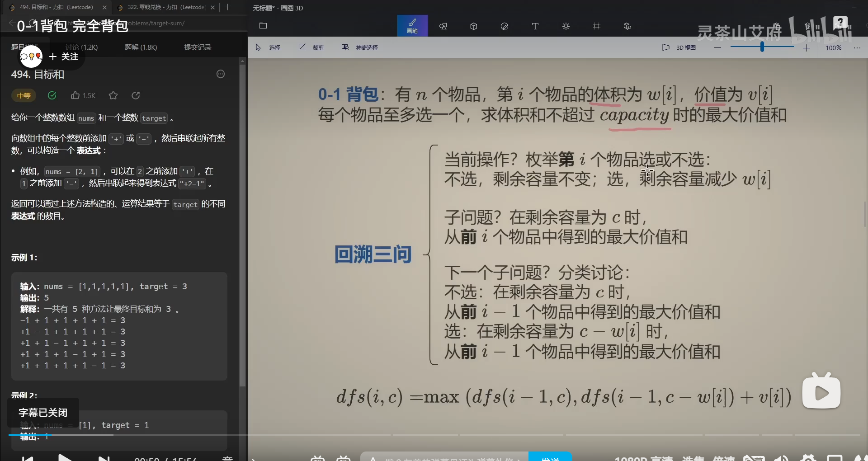
Task: Toggle 3D view (3D 视图)
Action: (x=679, y=47)
